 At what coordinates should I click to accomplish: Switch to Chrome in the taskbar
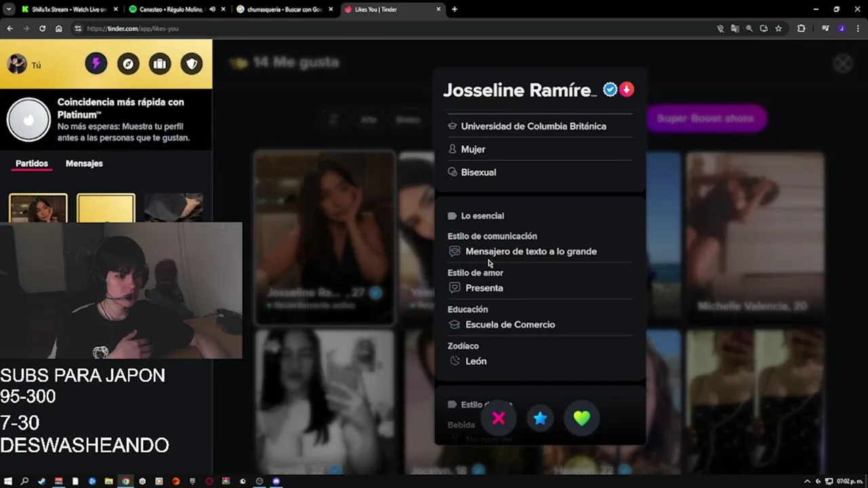coord(125,481)
